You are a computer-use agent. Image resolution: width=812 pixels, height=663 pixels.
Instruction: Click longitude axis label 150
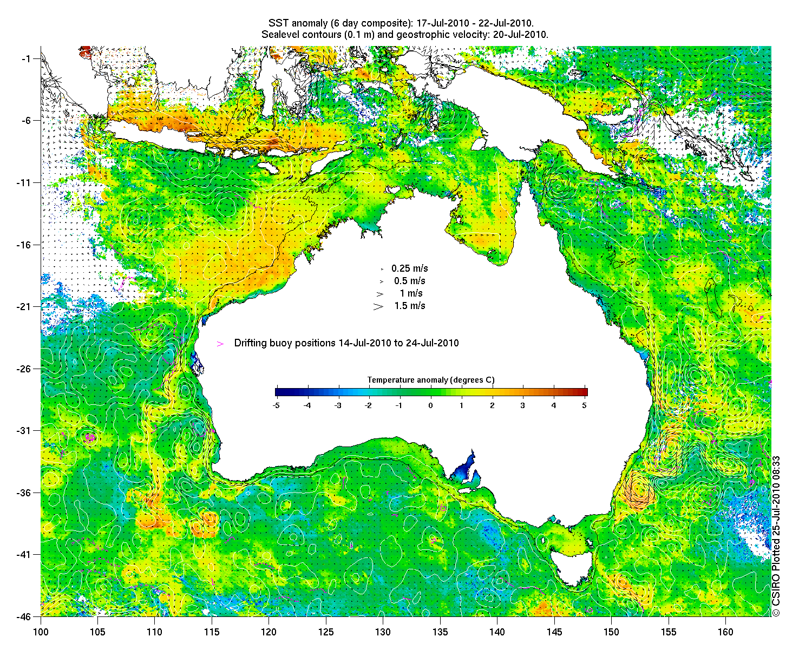[611, 632]
